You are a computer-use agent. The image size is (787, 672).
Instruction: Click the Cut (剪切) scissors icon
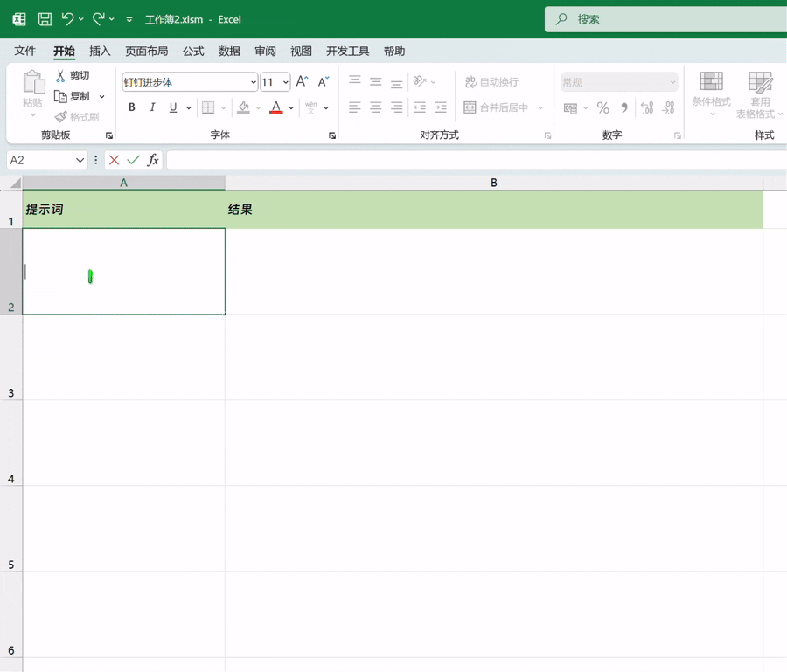point(61,76)
